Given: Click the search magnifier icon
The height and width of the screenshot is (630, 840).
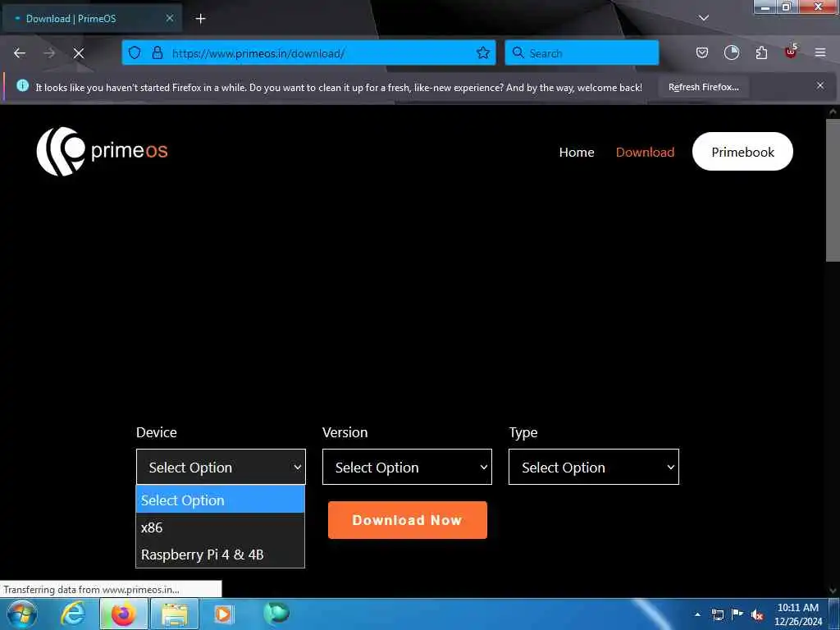Looking at the screenshot, I should [518, 52].
